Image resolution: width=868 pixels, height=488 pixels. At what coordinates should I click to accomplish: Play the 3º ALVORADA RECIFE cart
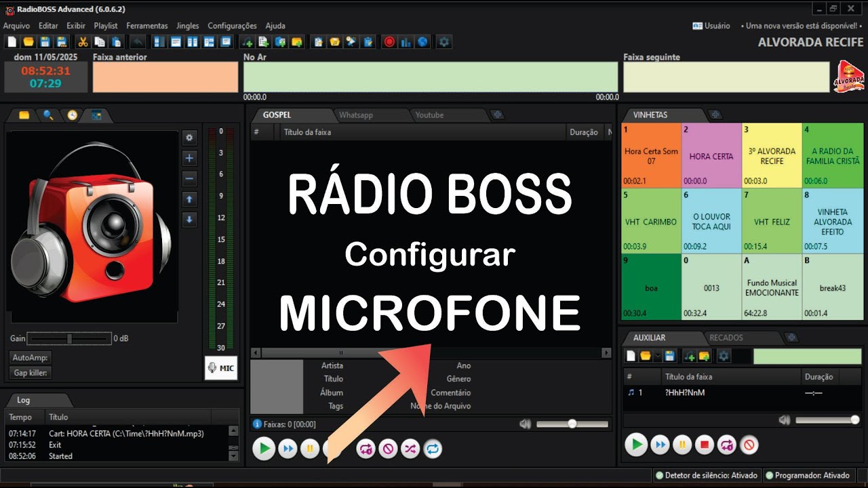click(x=772, y=155)
